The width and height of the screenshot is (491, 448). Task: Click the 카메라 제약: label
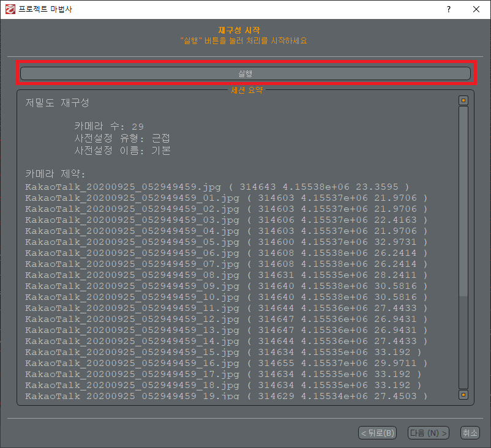coord(55,174)
